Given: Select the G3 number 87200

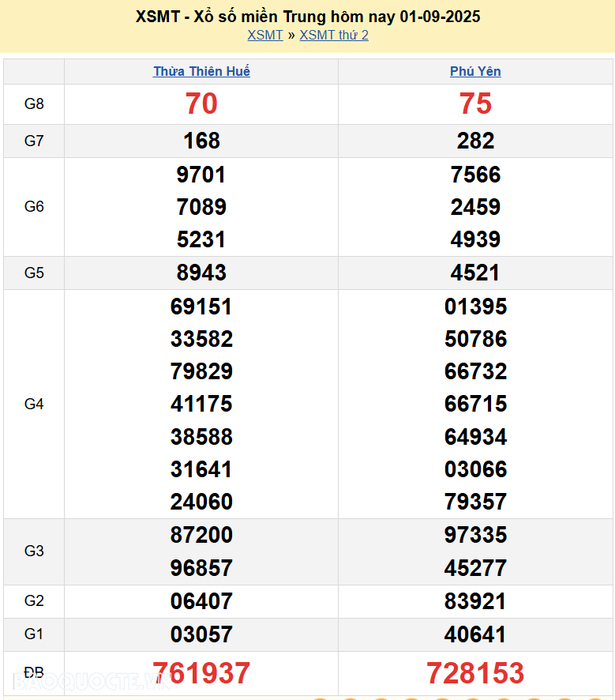Looking at the screenshot, I should [x=201, y=535].
